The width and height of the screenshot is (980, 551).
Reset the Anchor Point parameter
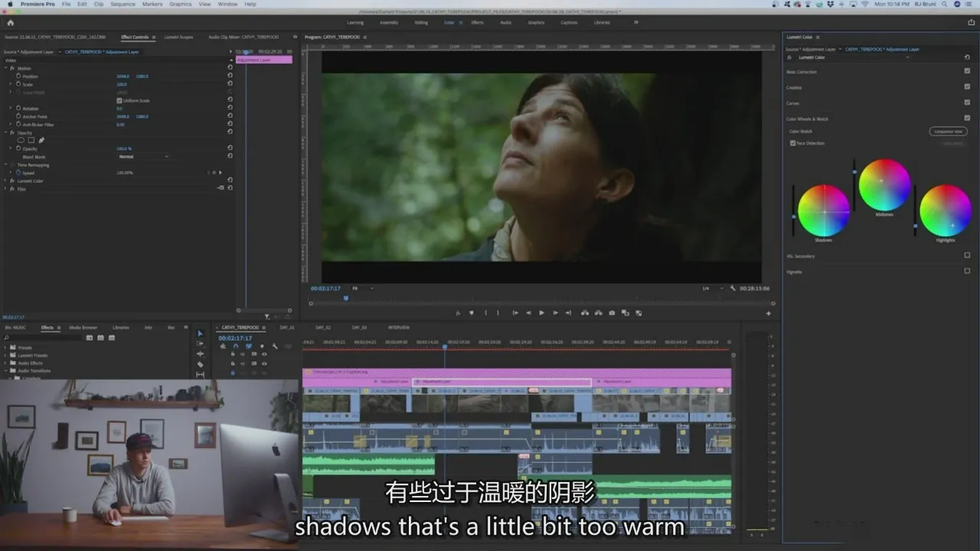pyautogui.click(x=230, y=116)
